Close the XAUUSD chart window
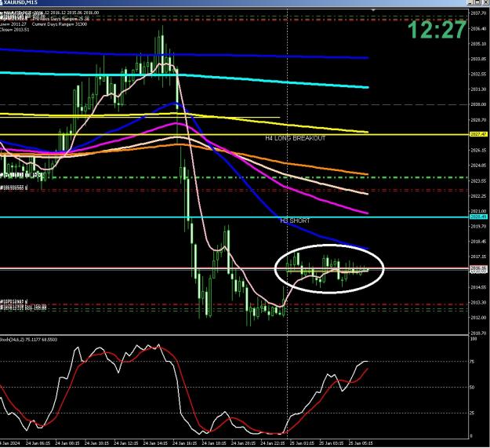The image size is (490, 448). tap(484, 2)
